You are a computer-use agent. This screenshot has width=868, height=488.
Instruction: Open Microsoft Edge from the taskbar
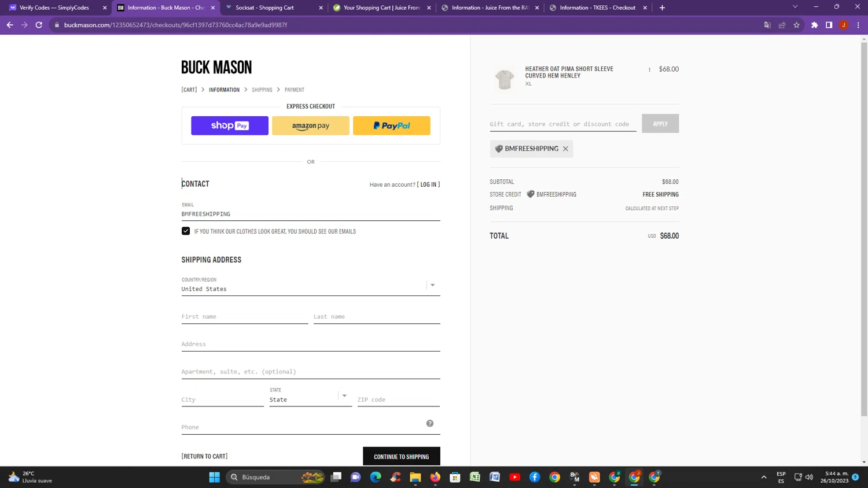coord(376,477)
